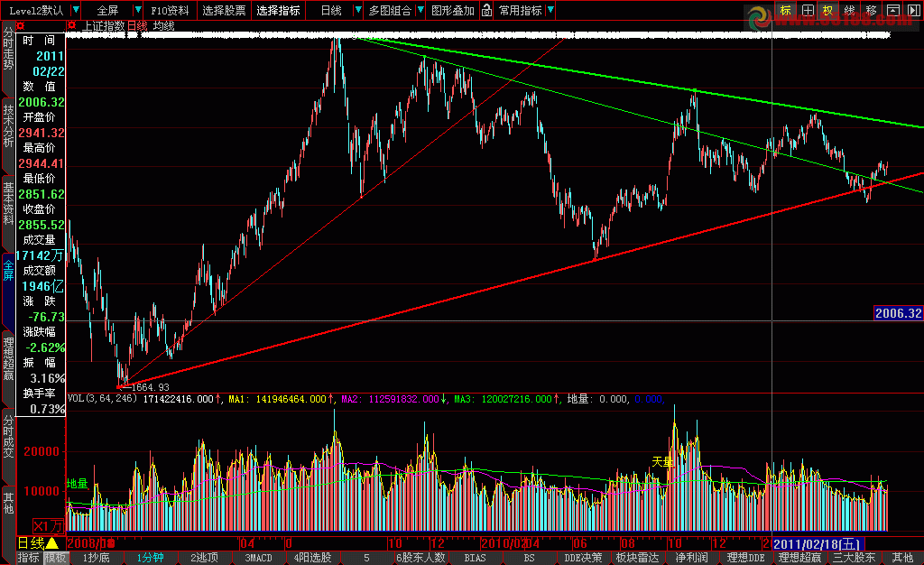Toggle the lock icon next to 图形叠加
924x565 pixels.
tap(486, 10)
